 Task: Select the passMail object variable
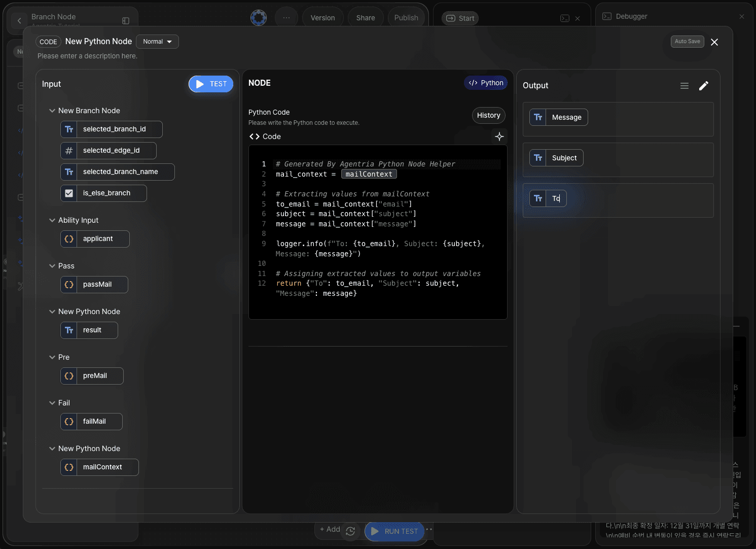pos(94,285)
